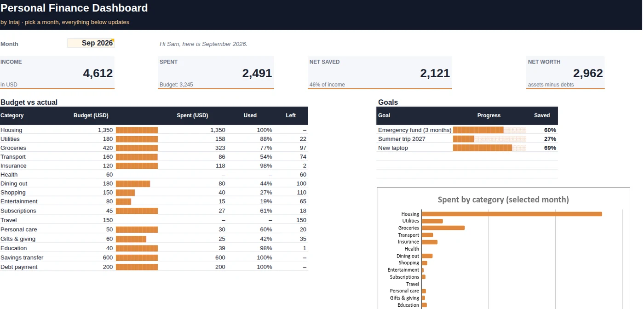Click the 'Spent by category' chart title

(503, 200)
